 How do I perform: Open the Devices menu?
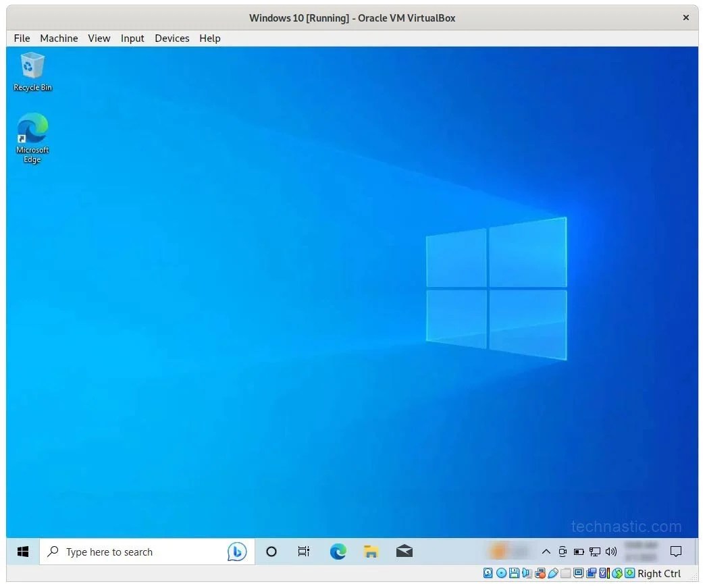click(172, 38)
